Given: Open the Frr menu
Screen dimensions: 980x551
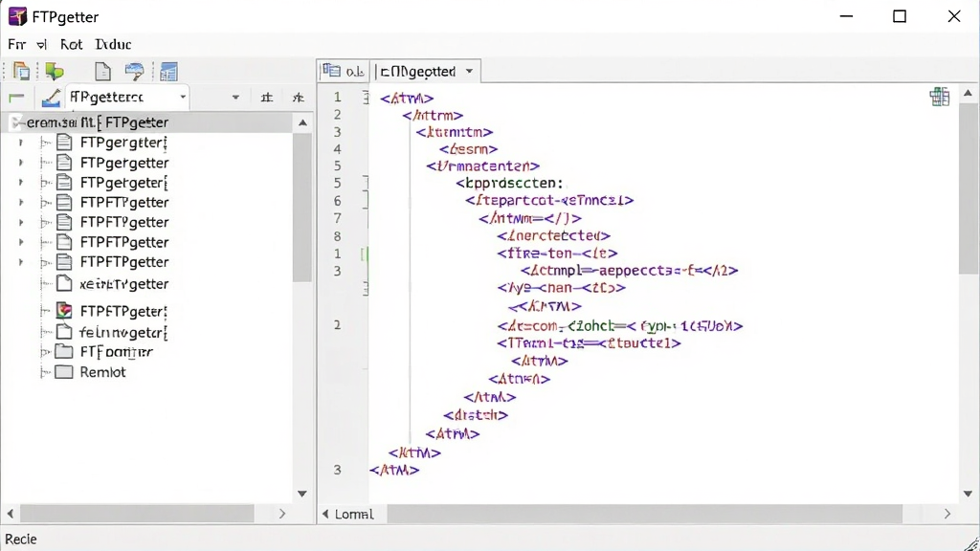Looking at the screenshot, I should click(17, 44).
